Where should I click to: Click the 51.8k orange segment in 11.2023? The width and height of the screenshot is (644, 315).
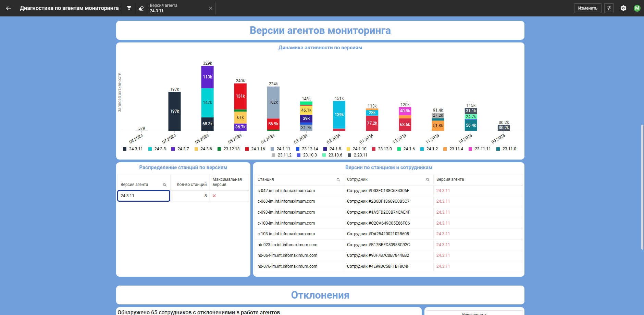click(x=438, y=126)
